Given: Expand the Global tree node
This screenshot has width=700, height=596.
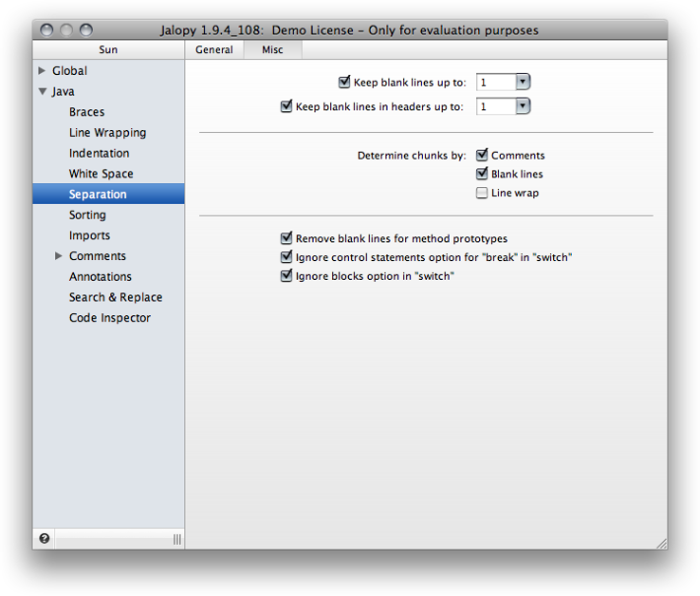Looking at the screenshot, I should click(42, 71).
